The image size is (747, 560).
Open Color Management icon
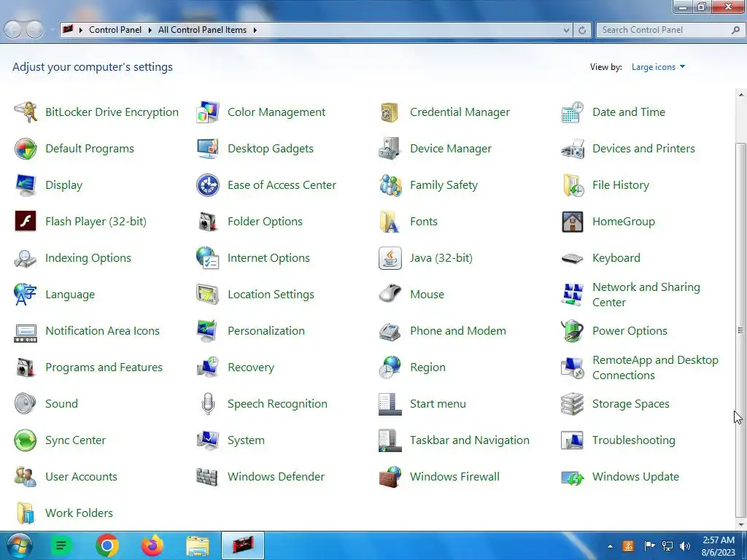(x=208, y=112)
